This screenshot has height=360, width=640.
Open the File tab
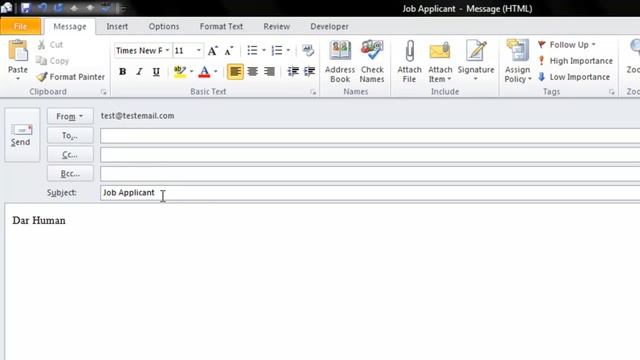pos(20,27)
